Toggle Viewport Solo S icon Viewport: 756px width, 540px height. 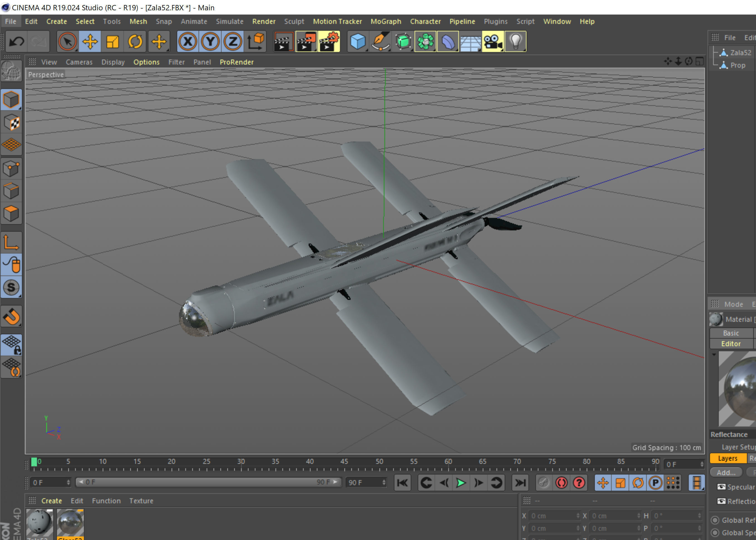pyautogui.click(x=11, y=287)
